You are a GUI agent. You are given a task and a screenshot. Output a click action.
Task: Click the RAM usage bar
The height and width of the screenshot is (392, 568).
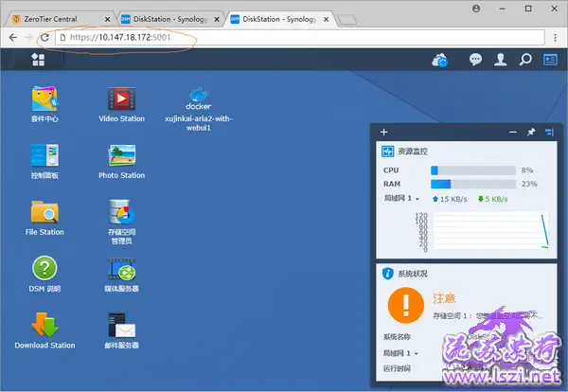473,184
